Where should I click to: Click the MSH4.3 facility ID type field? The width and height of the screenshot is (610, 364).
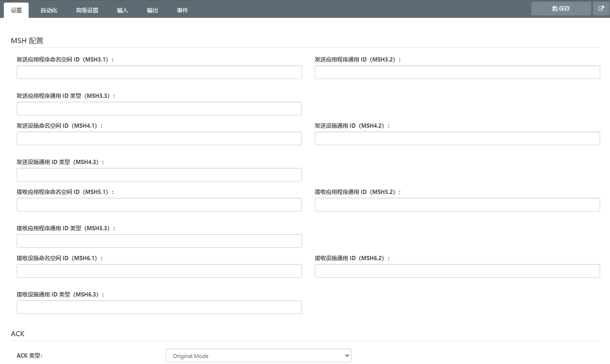click(x=159, y=175)
